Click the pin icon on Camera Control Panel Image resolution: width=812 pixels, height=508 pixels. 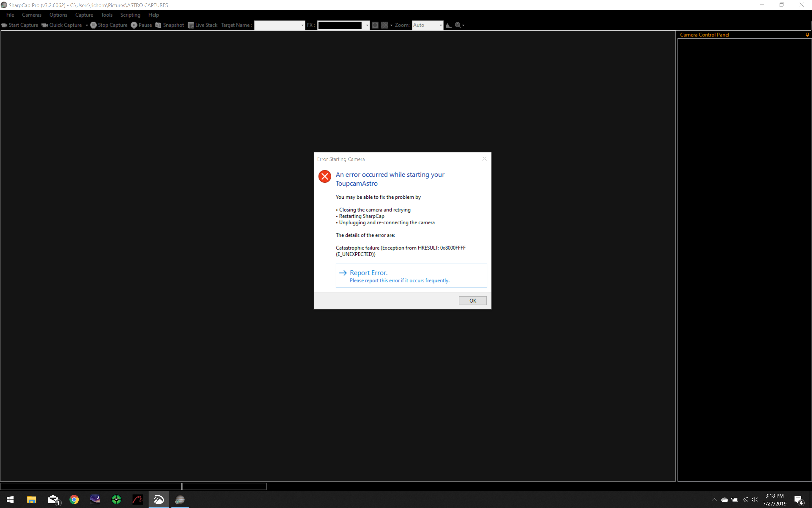click(807, 35)
